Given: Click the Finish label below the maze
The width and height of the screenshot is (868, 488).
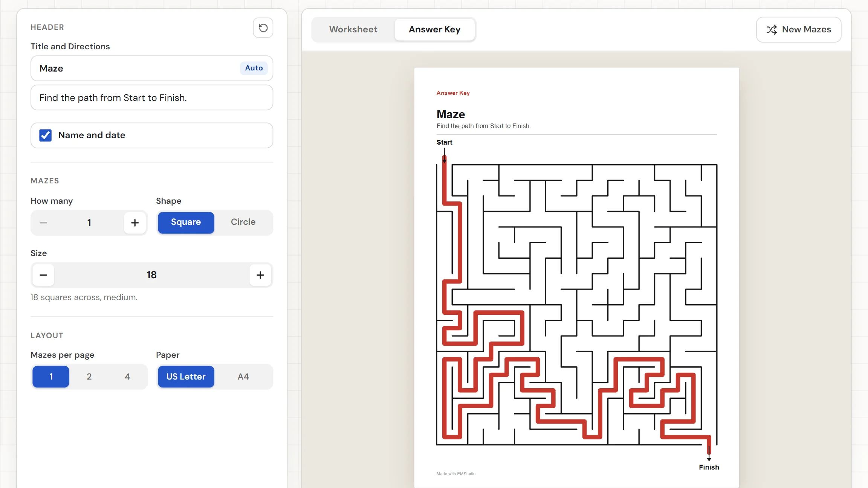Looking at the screenshot, I should tap(709, 467).
